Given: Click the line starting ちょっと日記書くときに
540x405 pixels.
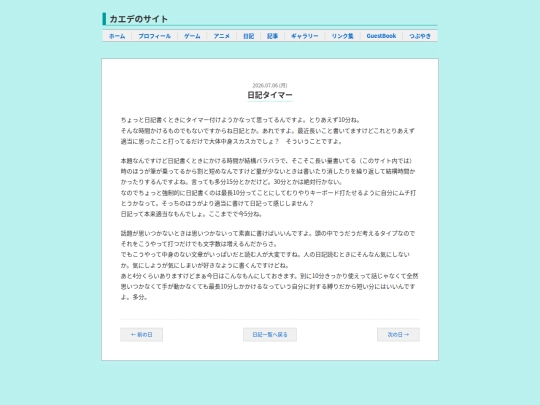Looking at the screenshot, I should click(240, 120).
